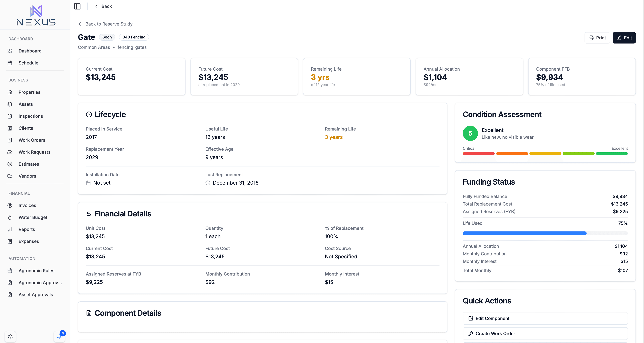
Task: Click the Life Used progress bar
Action: pos(545,233)
